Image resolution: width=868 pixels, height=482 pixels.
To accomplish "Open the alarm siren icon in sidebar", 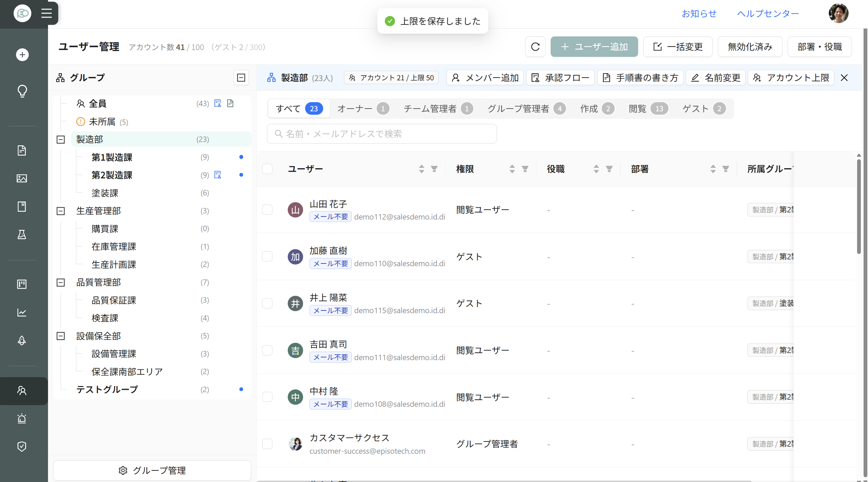I will coord(22,418).
